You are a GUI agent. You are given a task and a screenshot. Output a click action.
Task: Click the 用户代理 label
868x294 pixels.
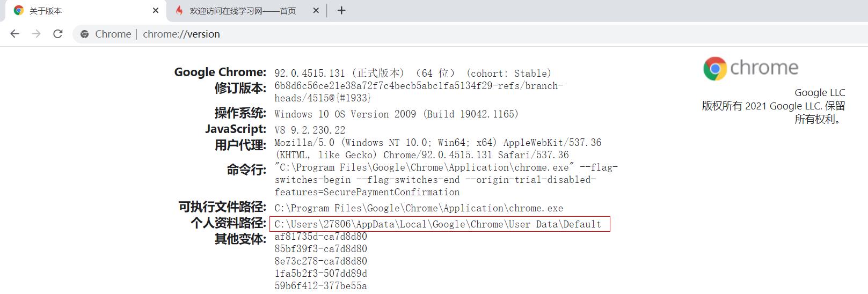pyautogui.click(x=240, y=145)
